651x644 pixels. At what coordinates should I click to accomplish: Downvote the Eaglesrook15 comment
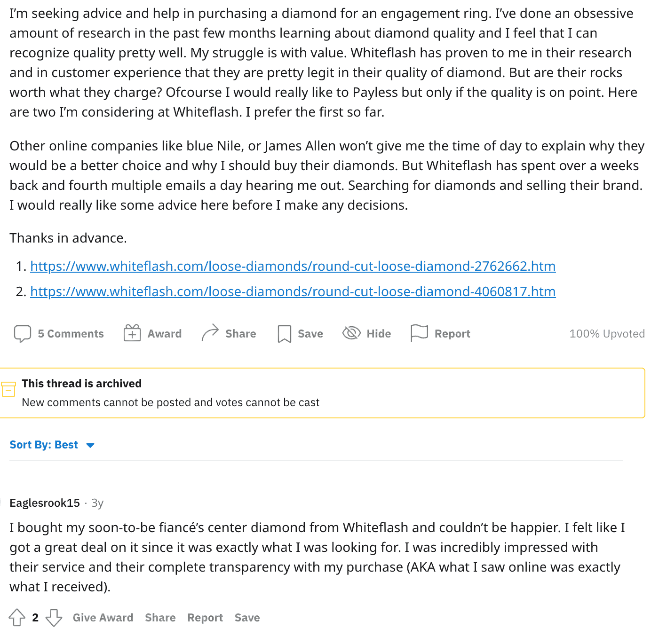pos(54,617)
